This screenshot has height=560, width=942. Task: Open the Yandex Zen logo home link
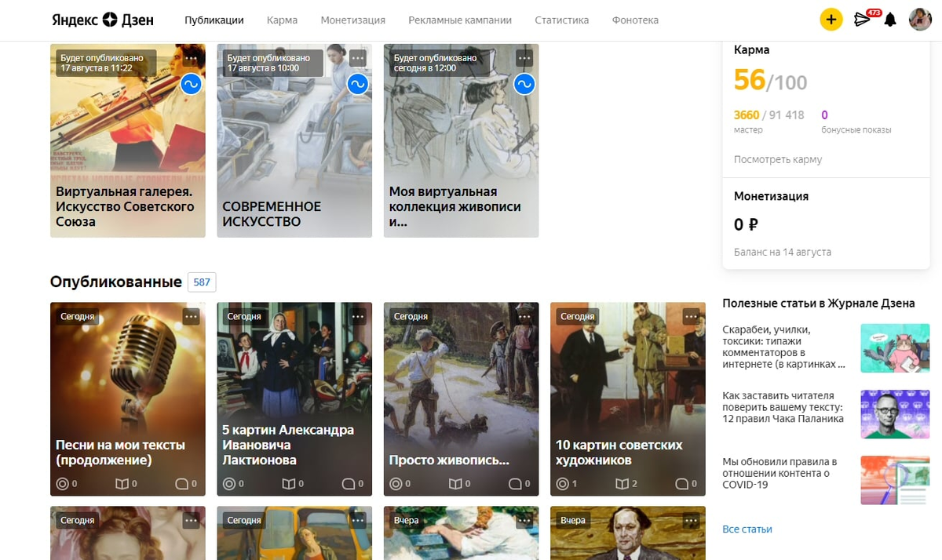pyautogui.click(x=103, y=20)
